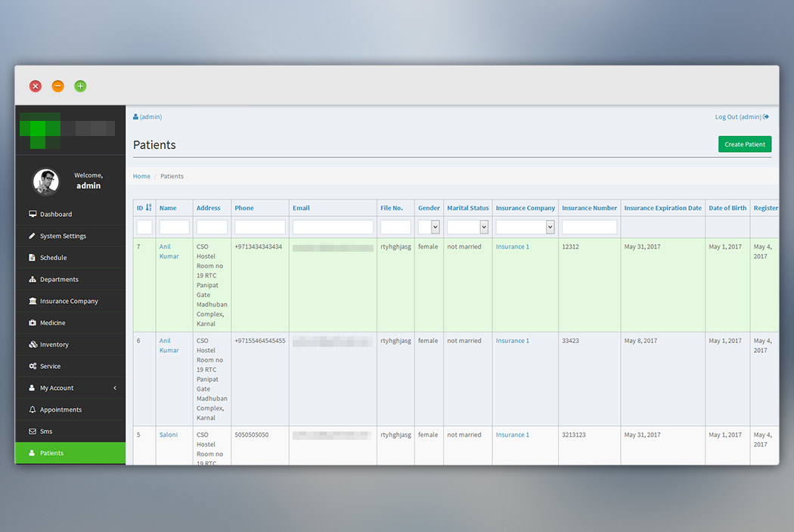Click the Address filter input field
The height and width of the screenshot is (532, 794).
pyautogui.click(x=212, y=227)
